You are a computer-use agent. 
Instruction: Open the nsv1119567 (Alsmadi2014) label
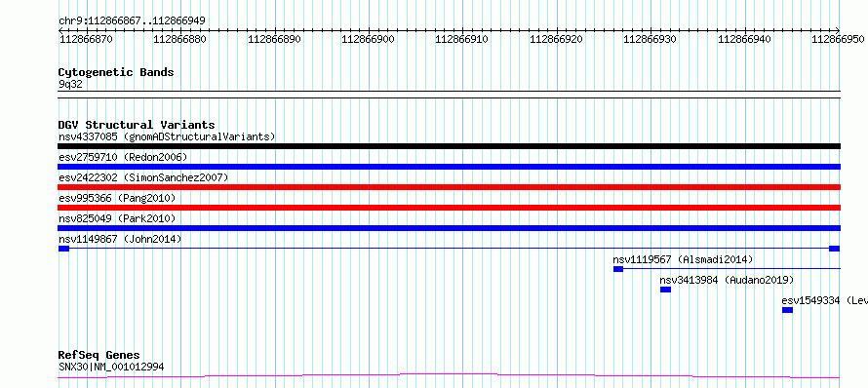pos(683,259)
